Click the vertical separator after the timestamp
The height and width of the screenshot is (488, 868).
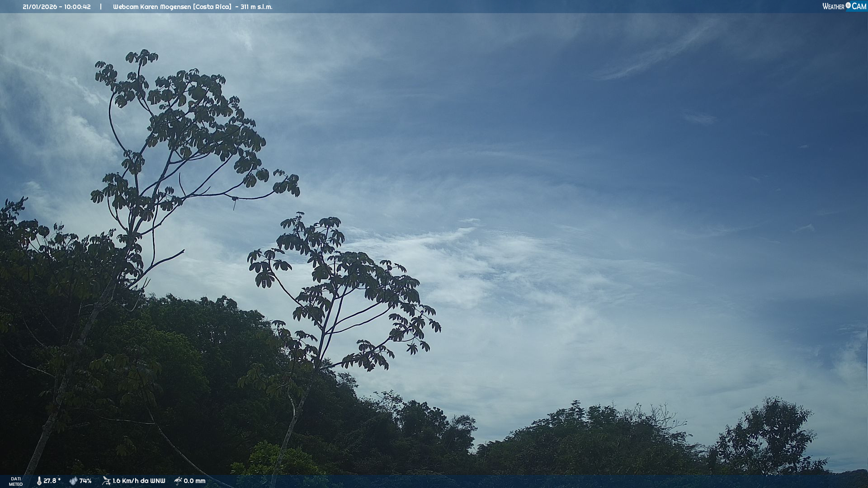point(101,7)
